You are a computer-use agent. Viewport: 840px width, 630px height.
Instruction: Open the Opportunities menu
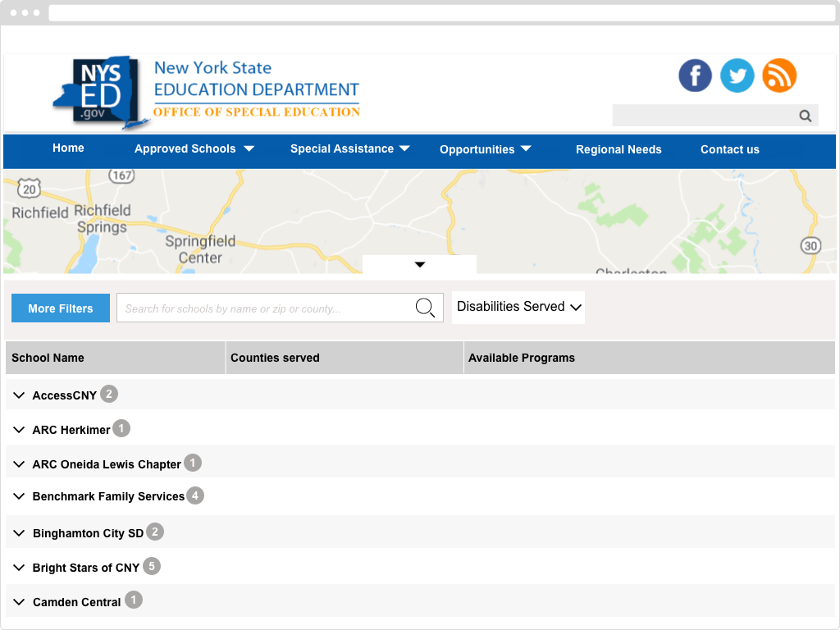coord(486,149)
